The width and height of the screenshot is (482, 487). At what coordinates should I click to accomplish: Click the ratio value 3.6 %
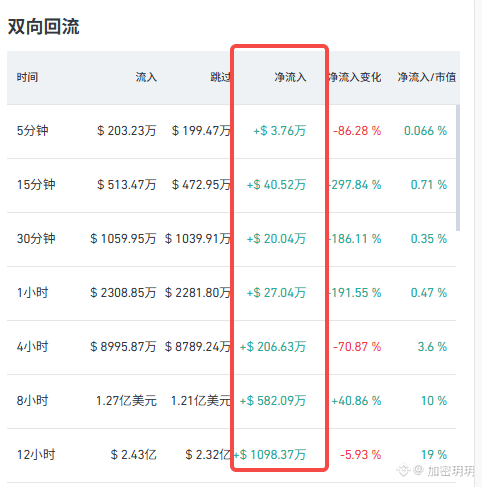point(432,346)
